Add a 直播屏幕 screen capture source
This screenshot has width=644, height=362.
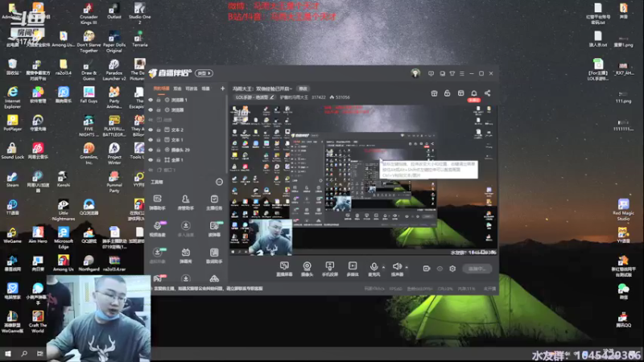pyautogui.click(x=284, y=269)
